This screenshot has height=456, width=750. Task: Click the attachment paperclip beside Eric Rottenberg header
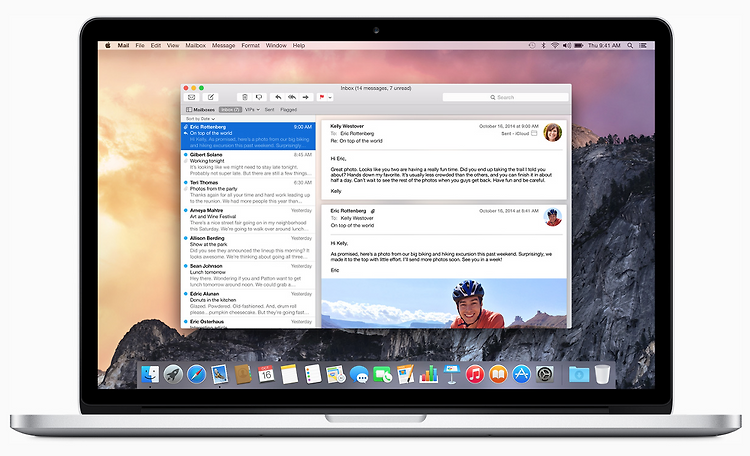tap(373, 211)
